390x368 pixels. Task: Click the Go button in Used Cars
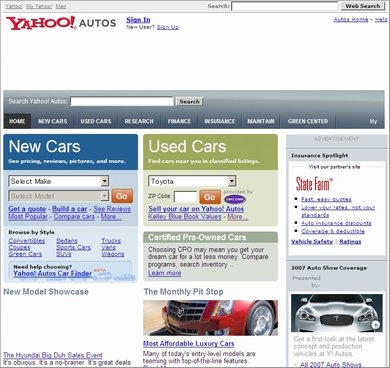[x=210, y=197]
